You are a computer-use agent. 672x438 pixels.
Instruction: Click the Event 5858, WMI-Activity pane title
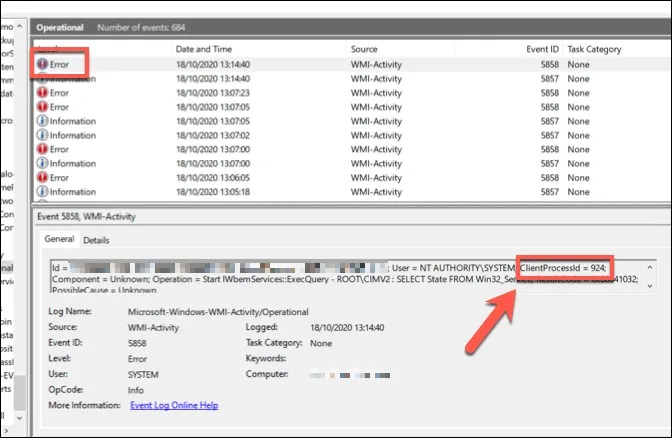coord(86,216)
